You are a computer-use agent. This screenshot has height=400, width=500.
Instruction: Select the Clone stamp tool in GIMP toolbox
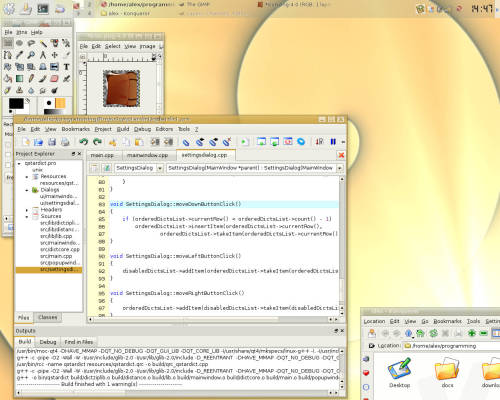(x=20, y=90)
